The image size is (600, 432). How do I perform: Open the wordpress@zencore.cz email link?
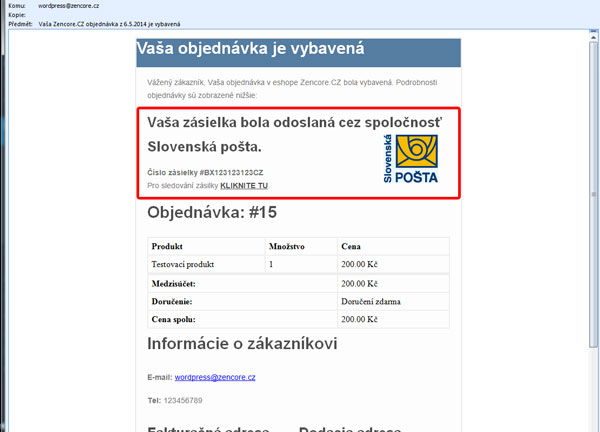pos(215,377)
